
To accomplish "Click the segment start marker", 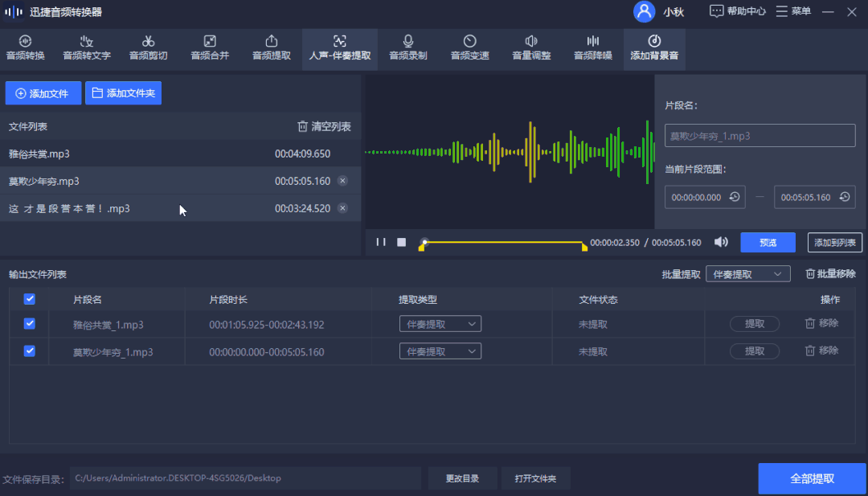I will 421,248.
